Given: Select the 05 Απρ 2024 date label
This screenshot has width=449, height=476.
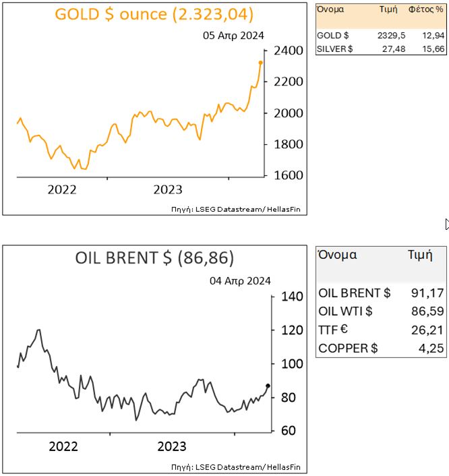Looking at the screenshot, I should [233, 36].
